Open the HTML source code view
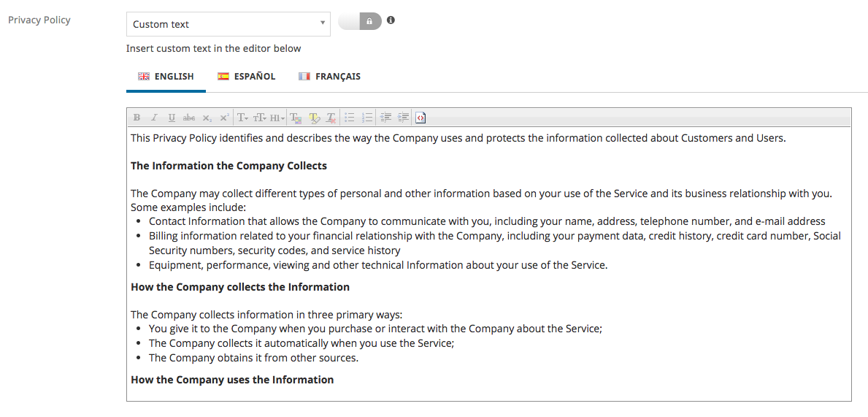This screenshot has width=868, height=417. (x=420, y=118)
